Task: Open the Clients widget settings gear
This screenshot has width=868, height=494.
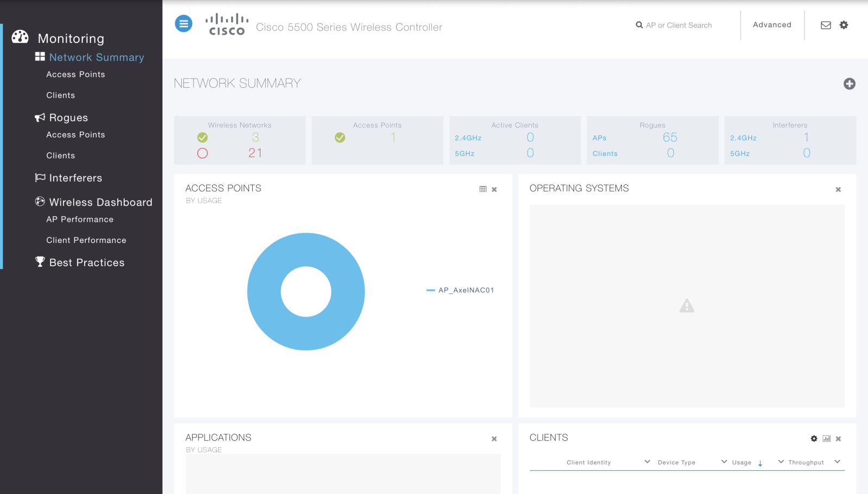Action: pos(814,439)
